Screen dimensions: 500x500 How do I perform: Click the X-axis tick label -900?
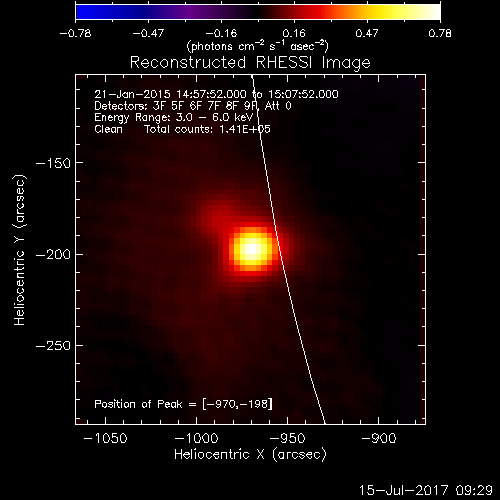[379, 438]
